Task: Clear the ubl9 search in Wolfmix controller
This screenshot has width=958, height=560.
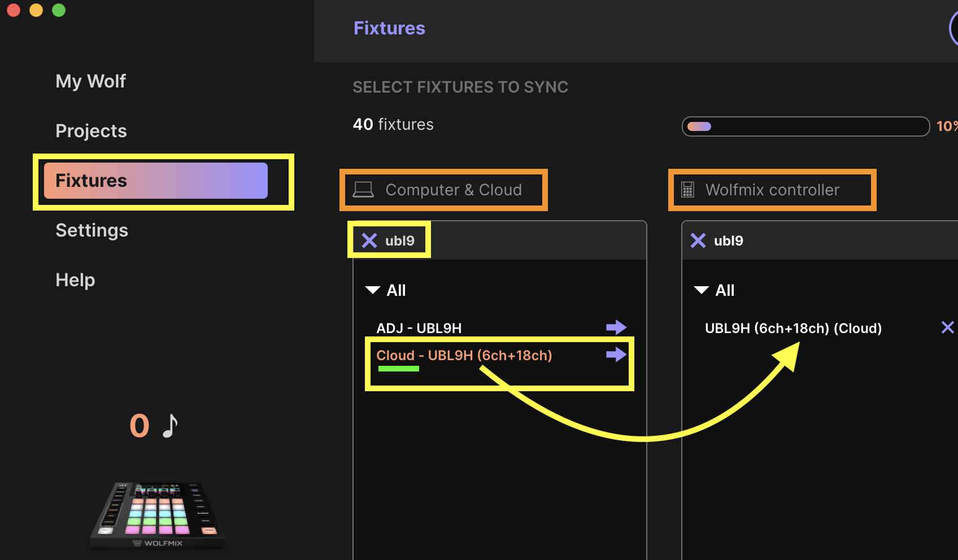Action: pos(698,240)
